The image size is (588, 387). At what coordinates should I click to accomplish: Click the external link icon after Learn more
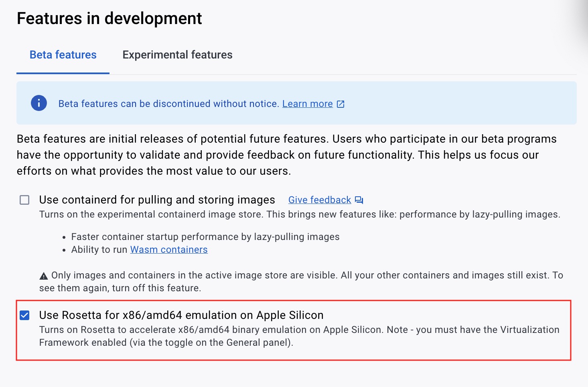[341, 104]
